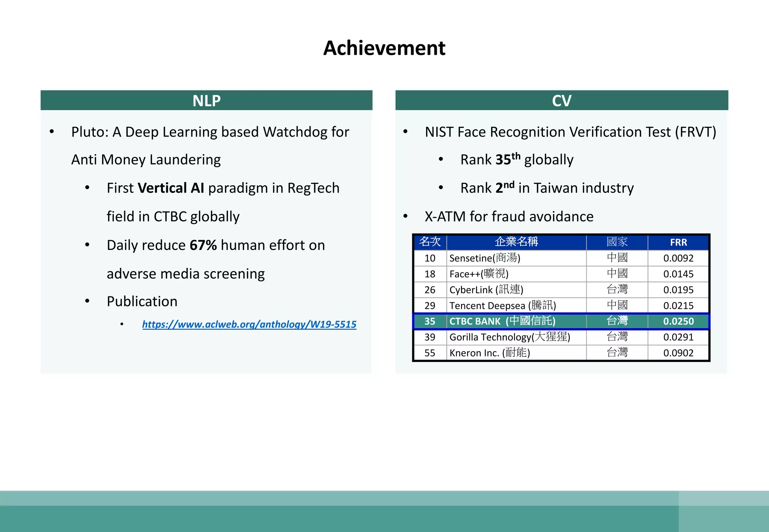Select the Kneron Inc. (耐能) cell
Screen dimensions: 769x532
[x=490, y=353]
